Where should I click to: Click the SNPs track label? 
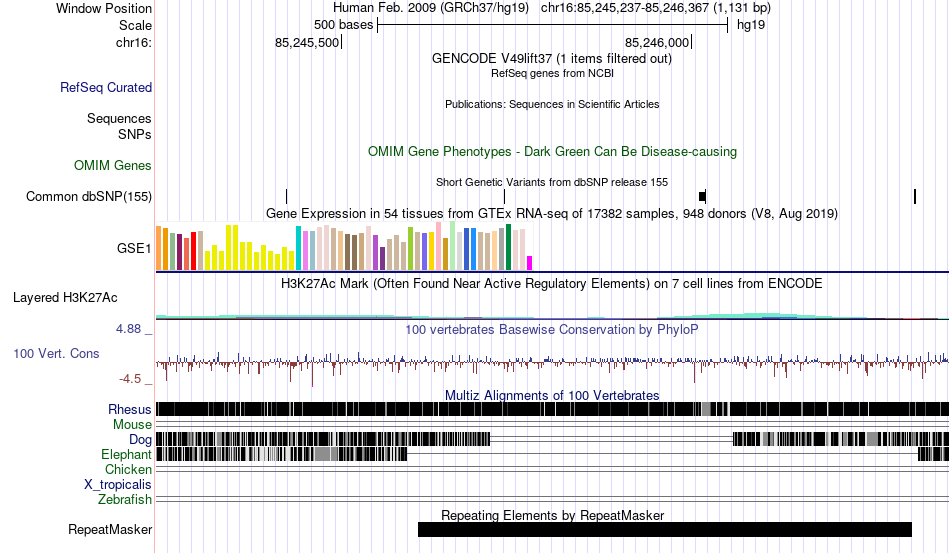point(135,134)
